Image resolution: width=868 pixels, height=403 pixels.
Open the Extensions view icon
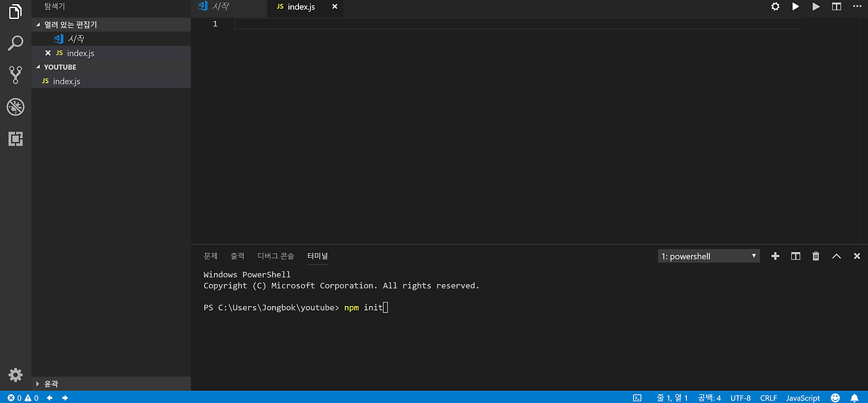point(15,139)
